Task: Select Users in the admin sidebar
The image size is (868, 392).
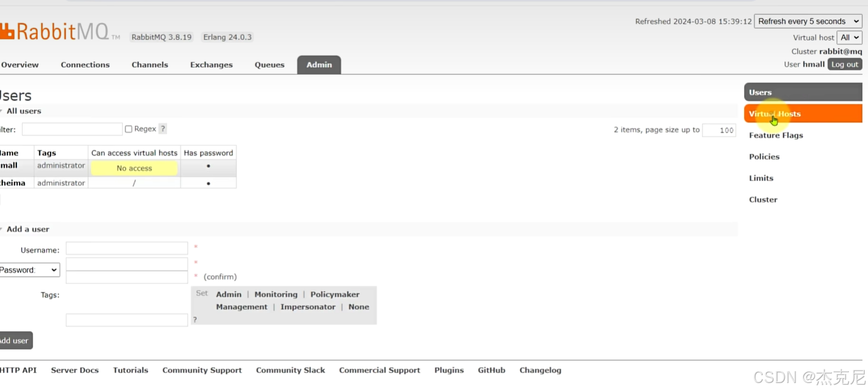Action: [x=803, y=92]
